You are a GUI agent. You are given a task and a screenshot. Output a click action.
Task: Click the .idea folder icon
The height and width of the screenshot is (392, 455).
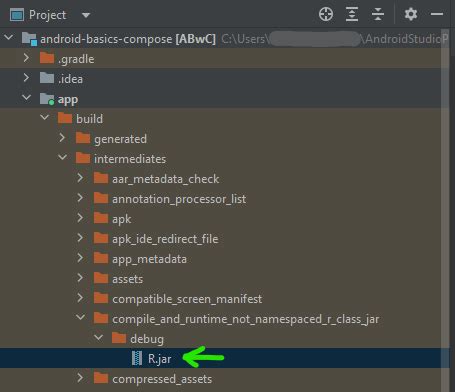(47, 78)
